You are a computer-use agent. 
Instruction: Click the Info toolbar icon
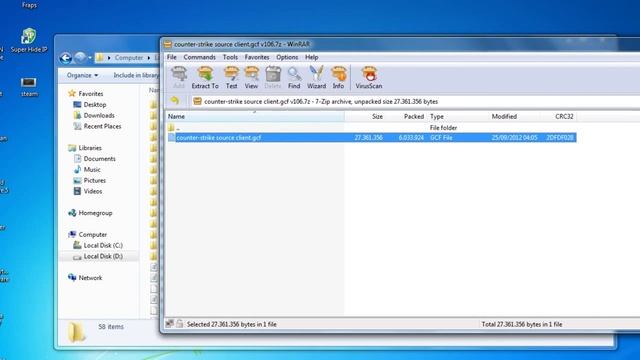point(338,78)
